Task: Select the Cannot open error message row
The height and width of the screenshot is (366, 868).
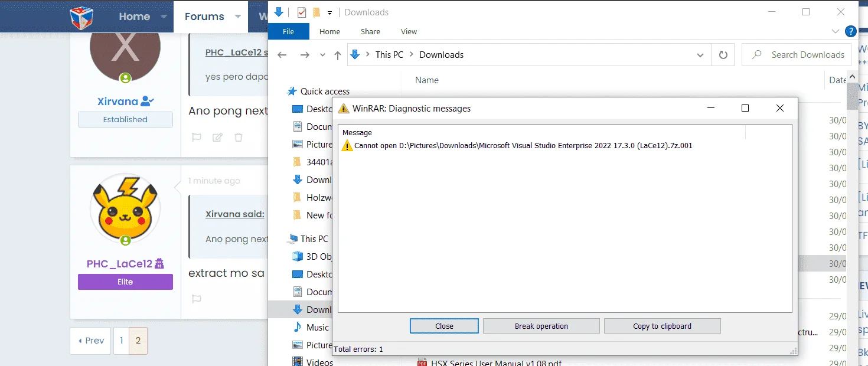Action: coord(517,145)
